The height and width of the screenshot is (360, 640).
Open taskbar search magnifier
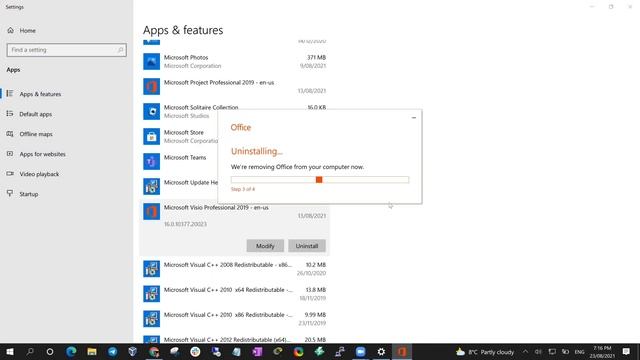30,351
